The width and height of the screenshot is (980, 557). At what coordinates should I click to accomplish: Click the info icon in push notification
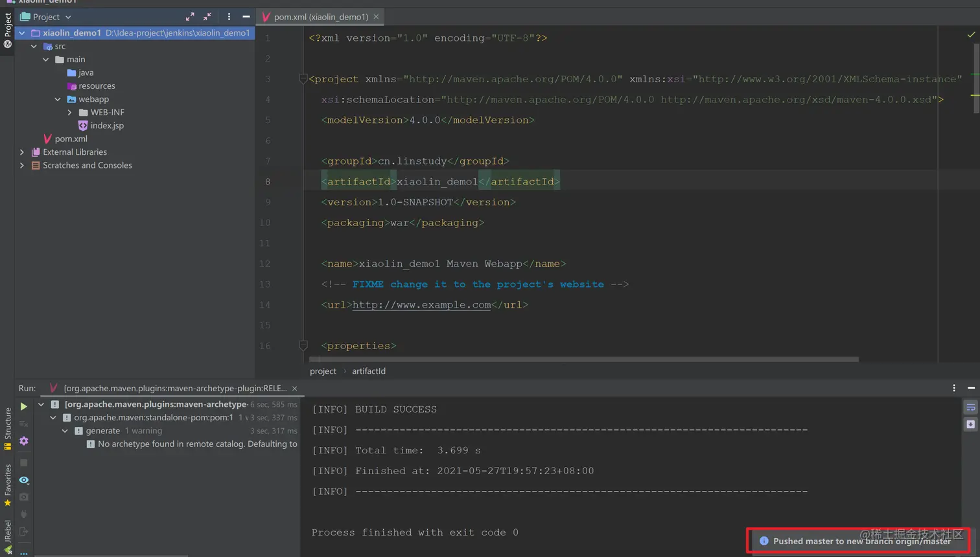pos(764,541)
